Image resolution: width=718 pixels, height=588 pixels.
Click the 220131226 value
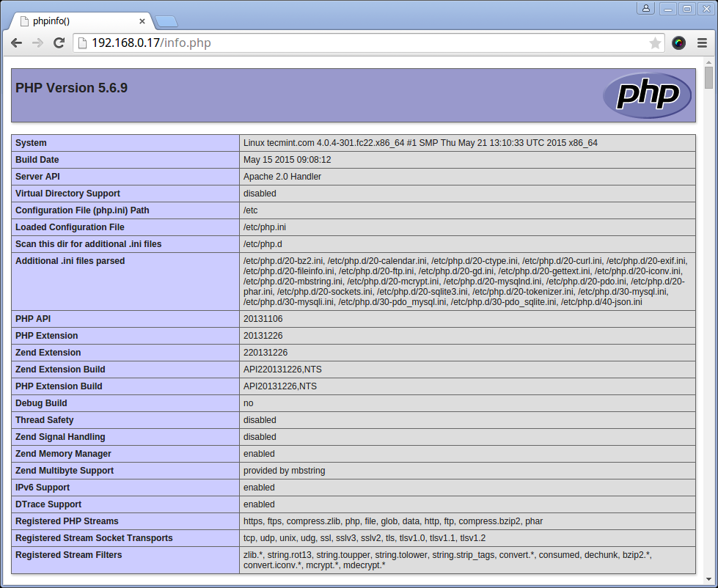(265, 353)
